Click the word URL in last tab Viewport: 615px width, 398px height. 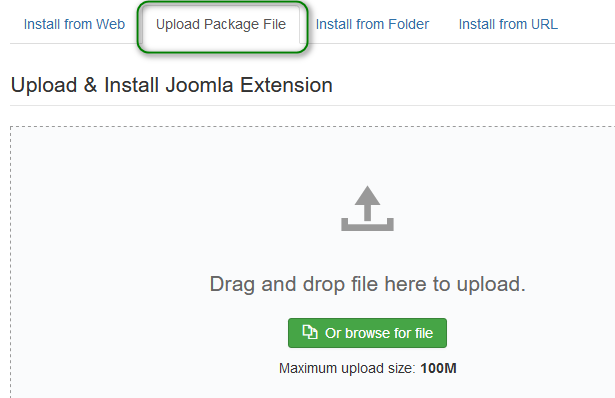click(544, 24)
